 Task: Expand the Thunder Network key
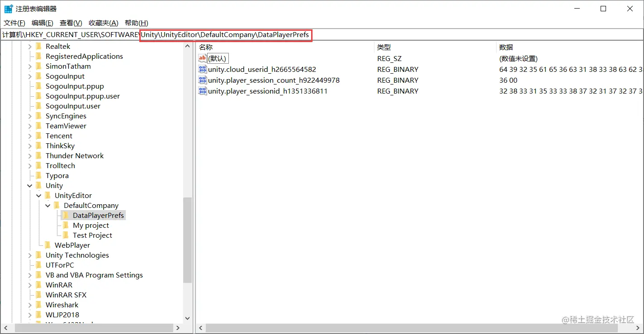30,156
